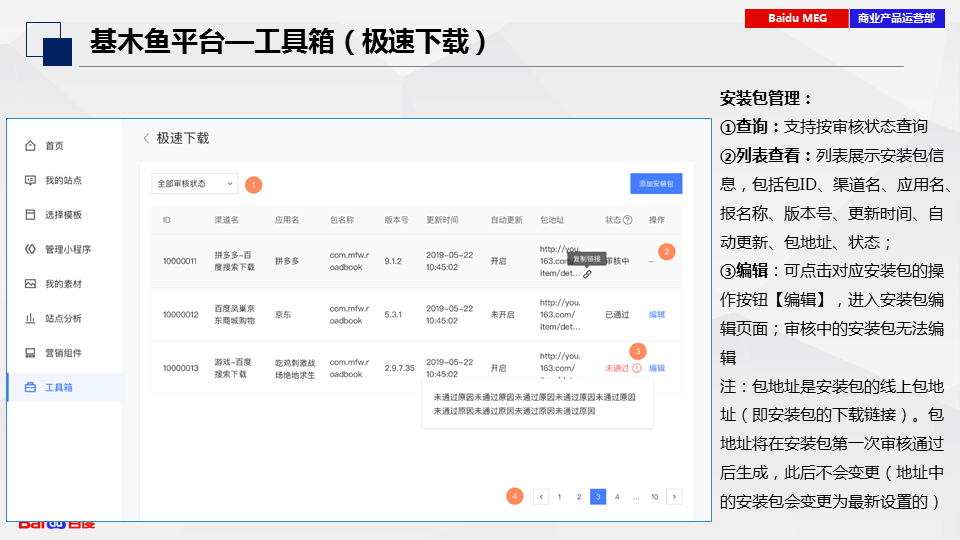Click the 站点分析 chart icon
The width and height of the screenshot is (960, 540).
point(30,318)
